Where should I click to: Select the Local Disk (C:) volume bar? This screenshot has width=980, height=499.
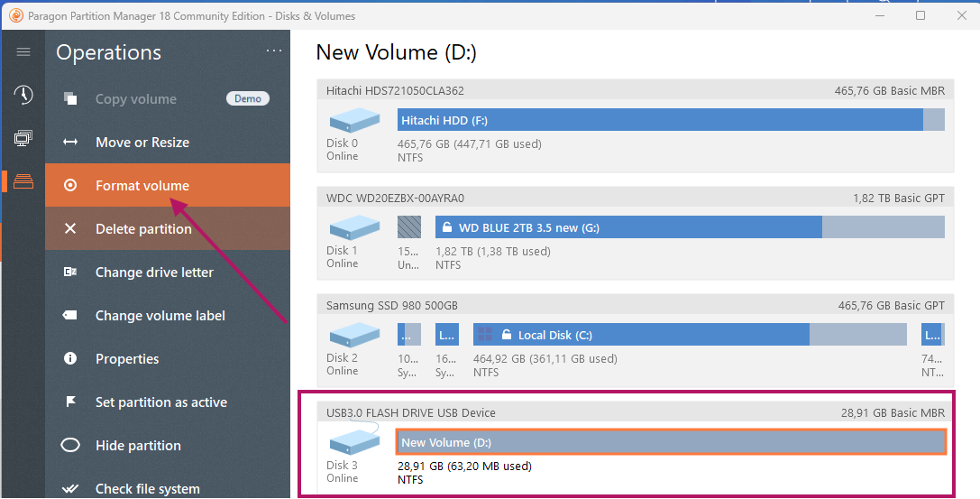tap(690, 335)
